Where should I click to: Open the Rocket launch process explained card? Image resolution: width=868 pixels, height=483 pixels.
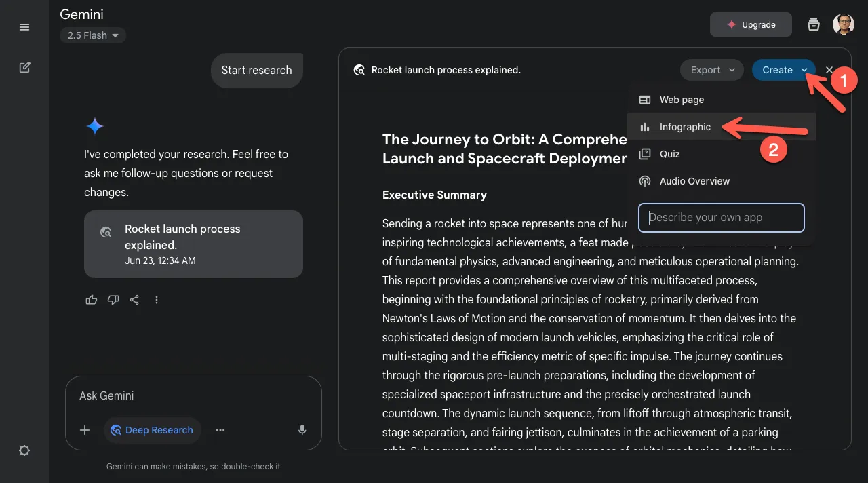(x=193, y=244)
